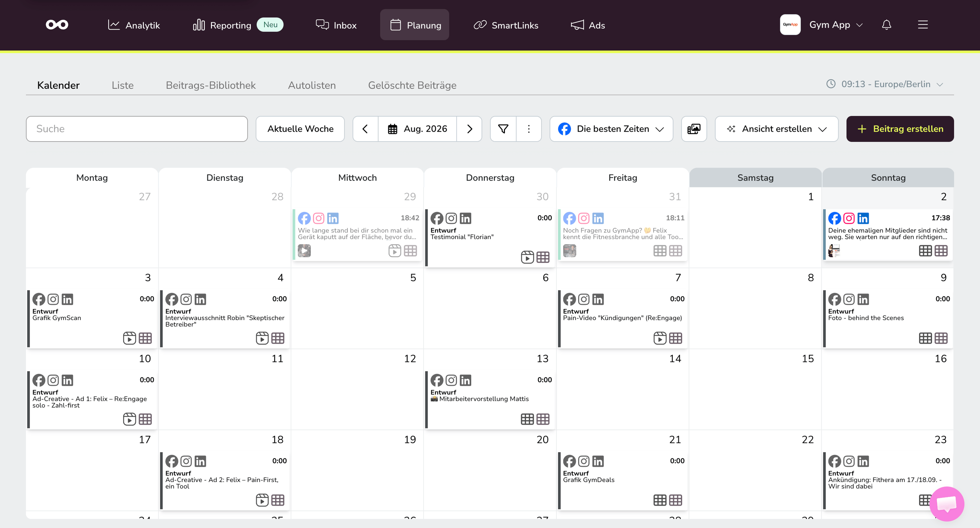Image resolution: width=980 pixels, height=528 pixels.
Task: Open the Pain-Video "Kündigungen" (Re:Engage) draft
Action: coord(622,319)
